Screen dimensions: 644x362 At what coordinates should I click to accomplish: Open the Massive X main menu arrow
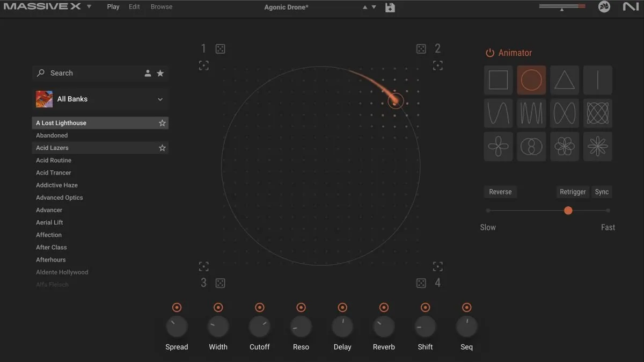(89, 7)
